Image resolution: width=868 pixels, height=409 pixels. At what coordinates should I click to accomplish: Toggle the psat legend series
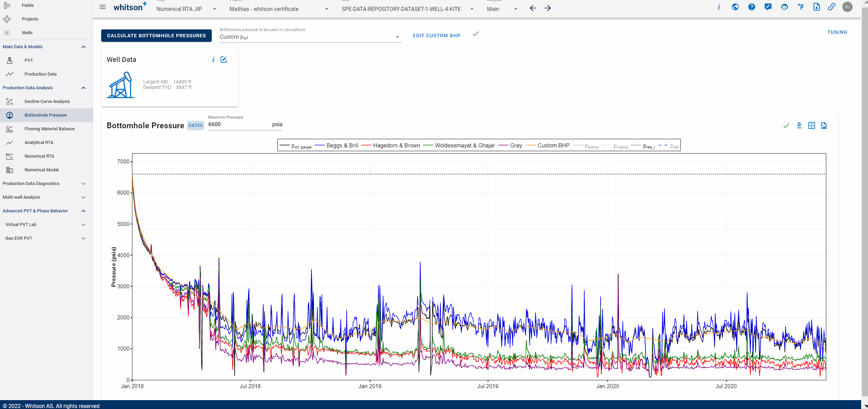point(669,146)
